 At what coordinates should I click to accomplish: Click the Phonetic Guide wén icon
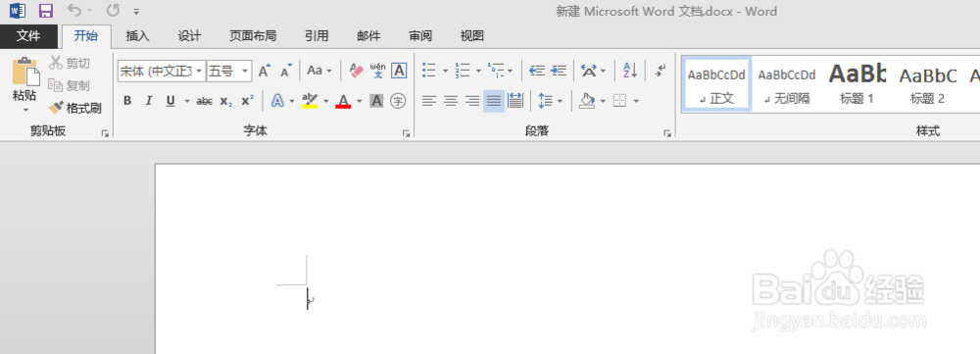pyautogui.click(x=377, y=71)
